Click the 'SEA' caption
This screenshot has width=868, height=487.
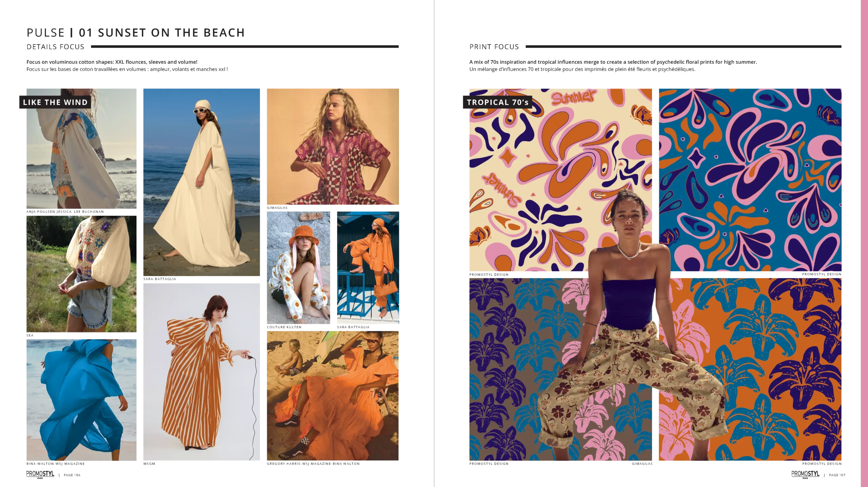[x=30, y=335]
